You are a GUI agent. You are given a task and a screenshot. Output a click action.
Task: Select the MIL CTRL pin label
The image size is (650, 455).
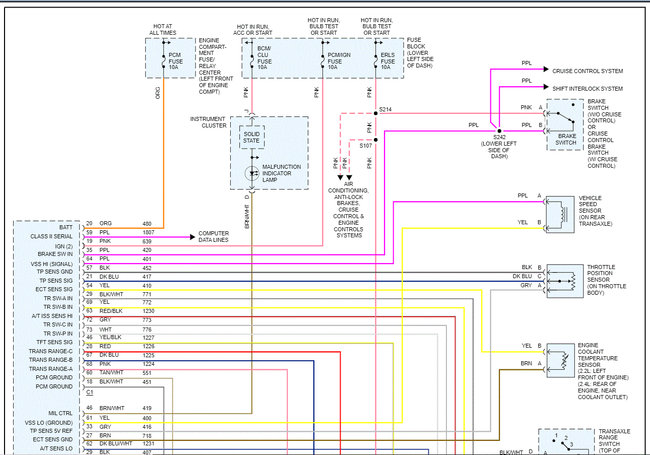pos(61,413)
